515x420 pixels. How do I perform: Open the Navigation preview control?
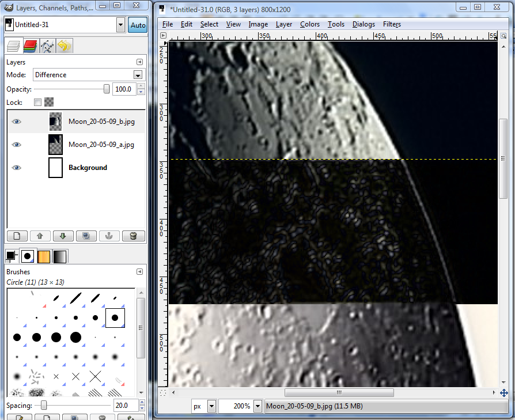[x=504, y=392]
